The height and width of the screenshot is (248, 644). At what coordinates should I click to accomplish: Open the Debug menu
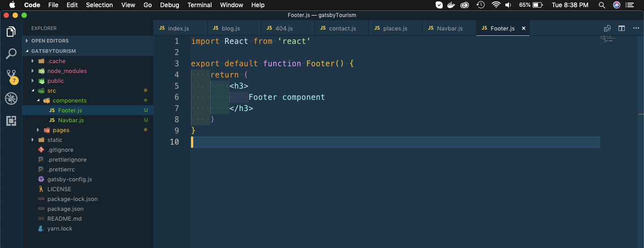[x=169, y=5]
